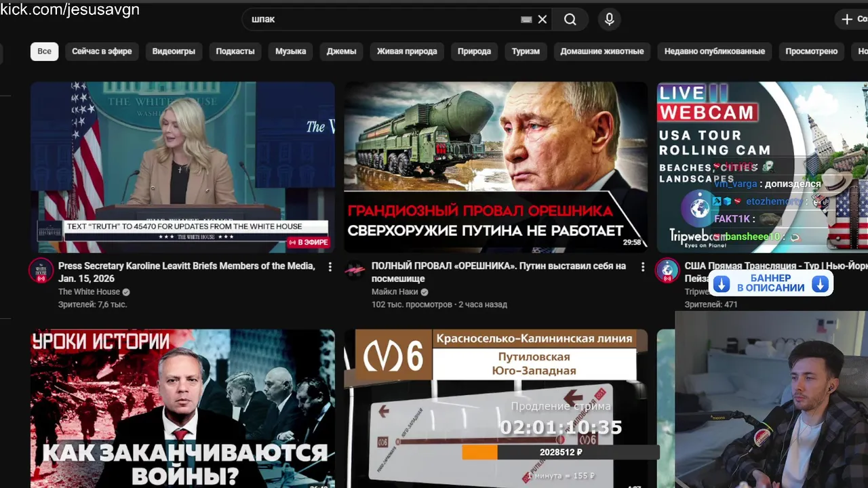Open The White House channel name link
This screenshot has width=868, height=488.
89,292
